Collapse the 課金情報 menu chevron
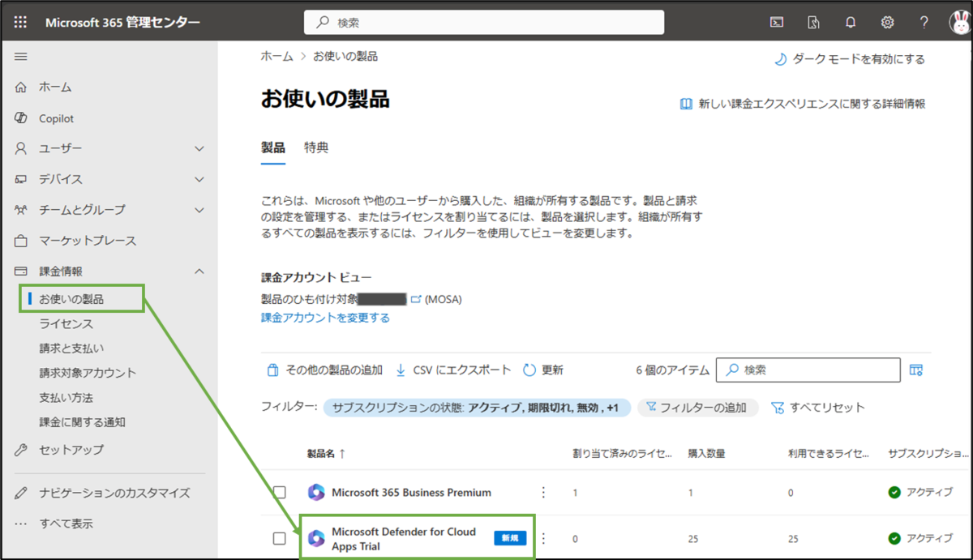This screenshot has height=560, width=973. point(199,271)
